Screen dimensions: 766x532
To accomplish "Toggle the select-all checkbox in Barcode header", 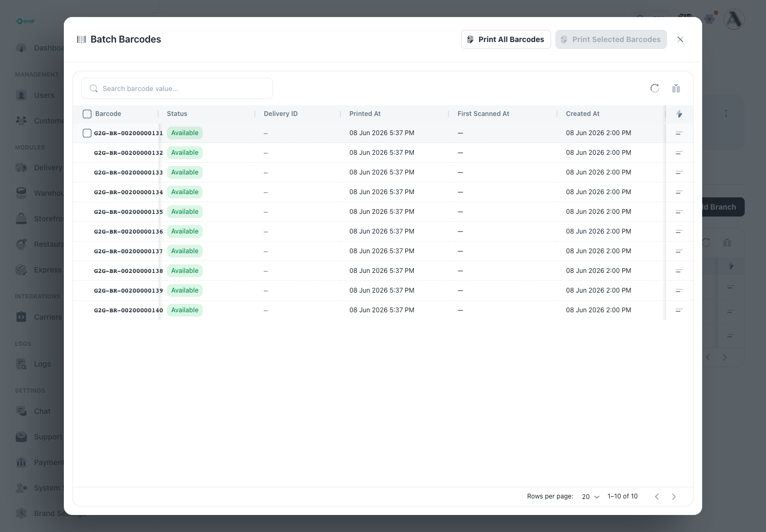I will (87, 114).
